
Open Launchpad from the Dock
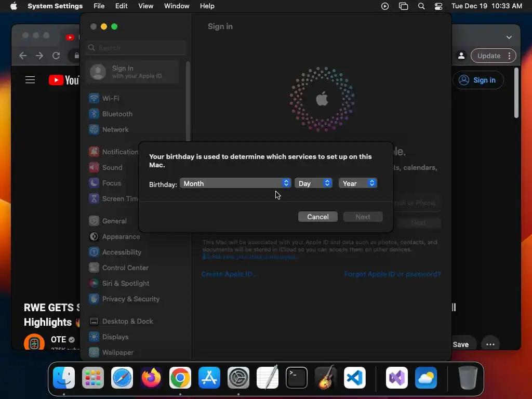click(93, 378)
